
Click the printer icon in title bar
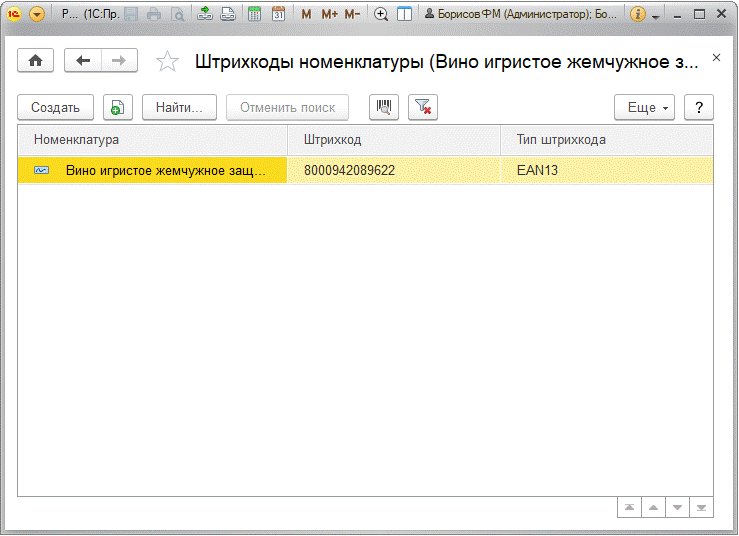click(154, 14)
